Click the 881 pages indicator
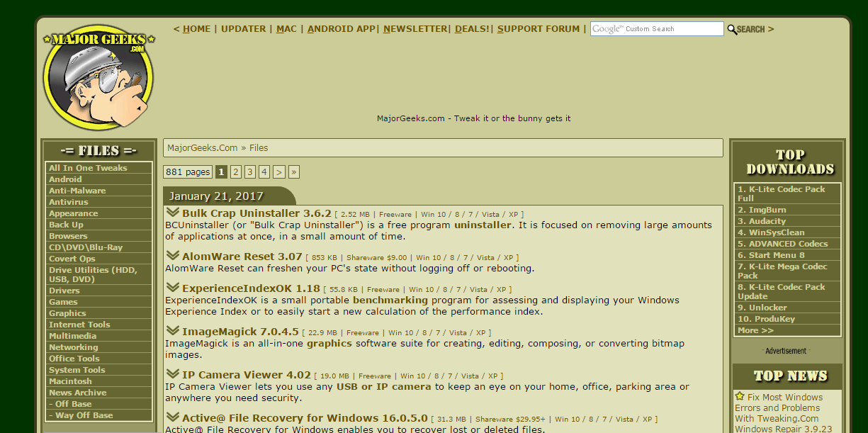Image resolution: width=868 pixels, height=433 pixels. (x=188, y=171)
